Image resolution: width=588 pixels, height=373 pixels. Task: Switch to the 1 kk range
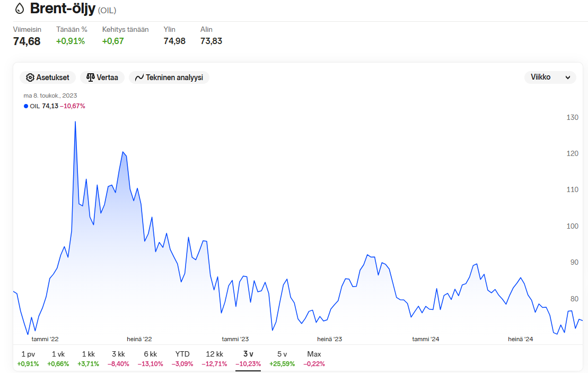pos(88,358)
